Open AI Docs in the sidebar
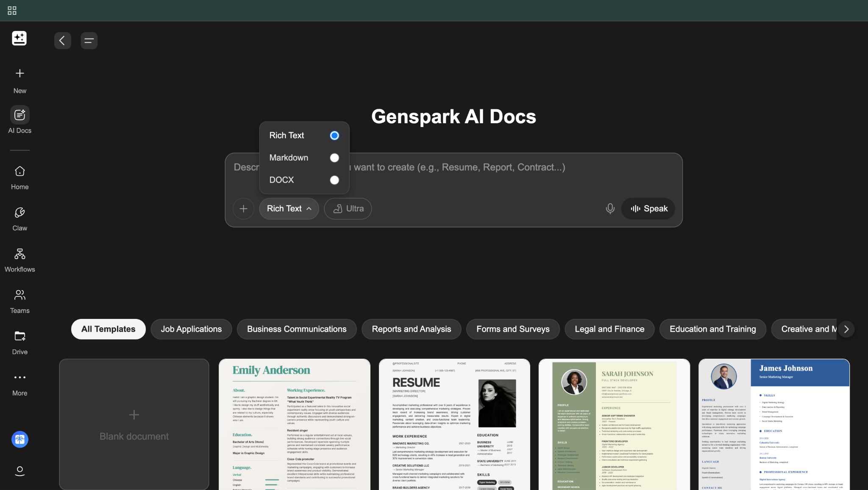The image size is (868, 490). pos(19,120)
